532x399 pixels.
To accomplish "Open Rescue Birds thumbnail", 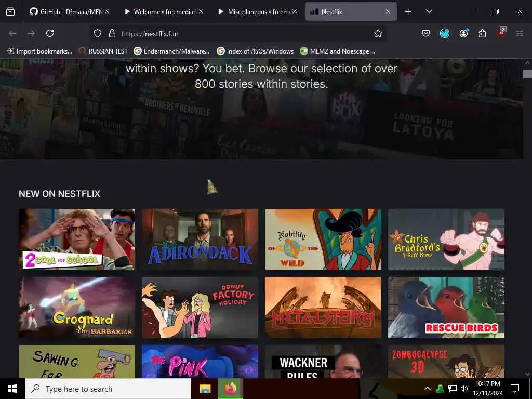I will 446,308.
